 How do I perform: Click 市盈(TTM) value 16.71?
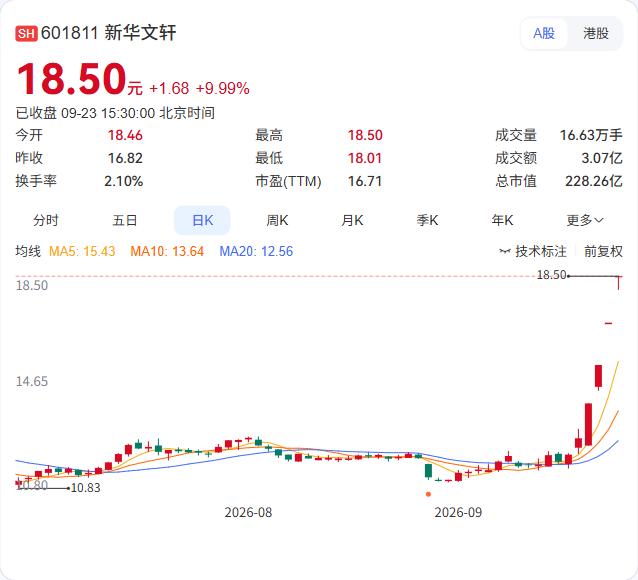[x=365, y=181]
